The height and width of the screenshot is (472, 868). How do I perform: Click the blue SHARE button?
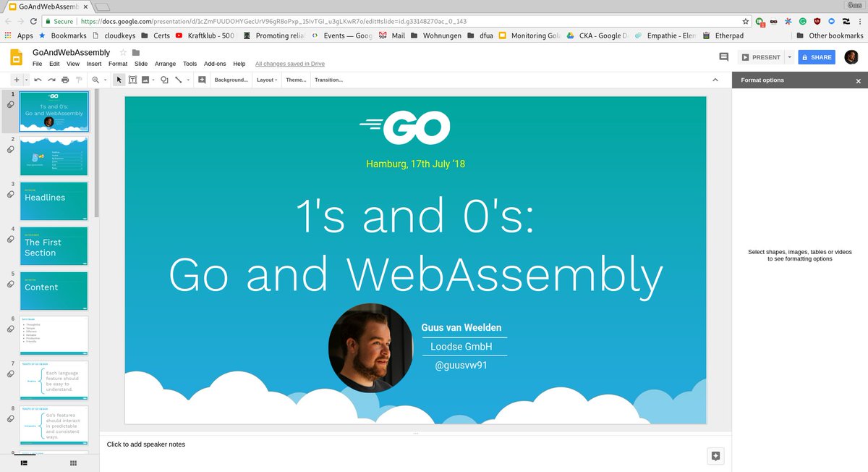click(x=817, y=57)
